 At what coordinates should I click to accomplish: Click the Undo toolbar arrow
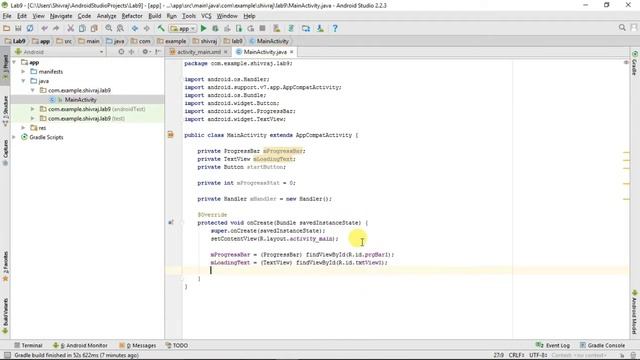tap(44, 29)
